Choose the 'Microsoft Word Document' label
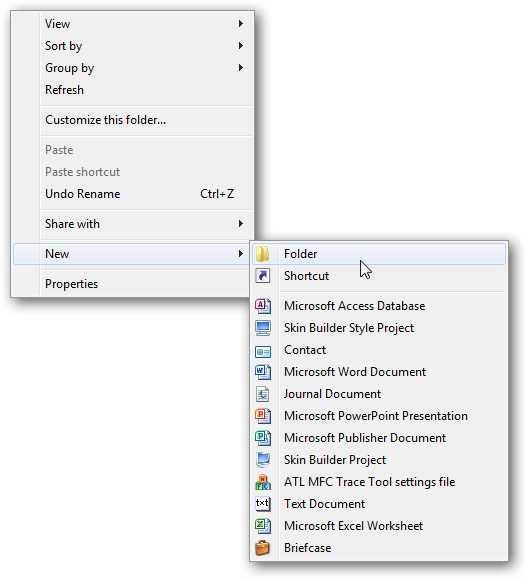This screenshot has width=527, height=580. pos(355,372)
